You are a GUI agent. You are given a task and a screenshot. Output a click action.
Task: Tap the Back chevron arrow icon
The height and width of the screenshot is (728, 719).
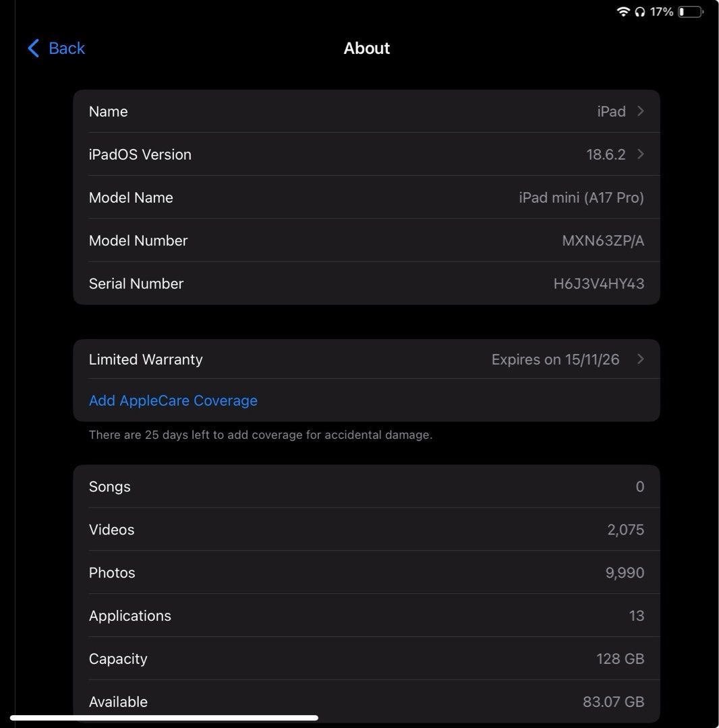[33, 48]
